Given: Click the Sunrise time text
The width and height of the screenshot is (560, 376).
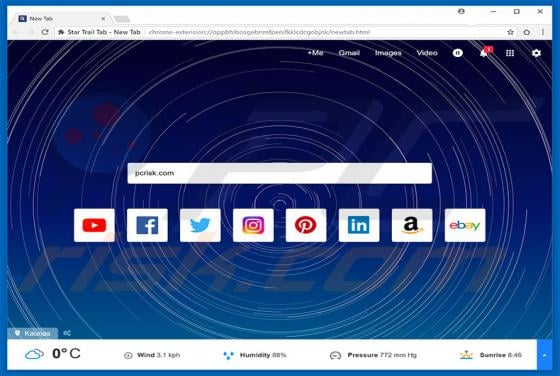Looking at the screenshot, I should 500,355.
